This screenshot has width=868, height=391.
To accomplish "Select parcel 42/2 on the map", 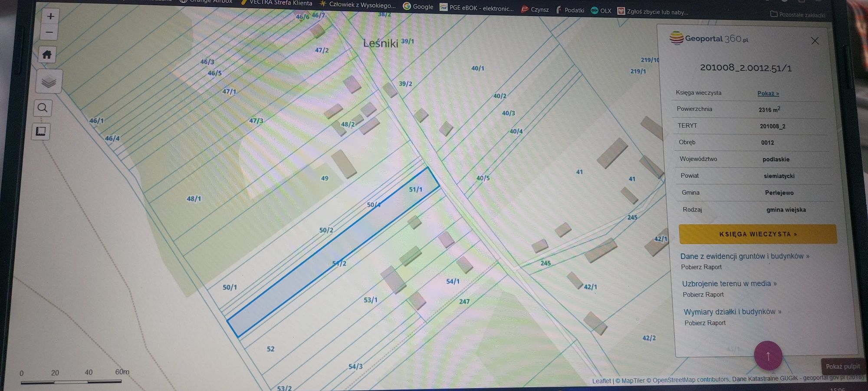I will 649,338.
